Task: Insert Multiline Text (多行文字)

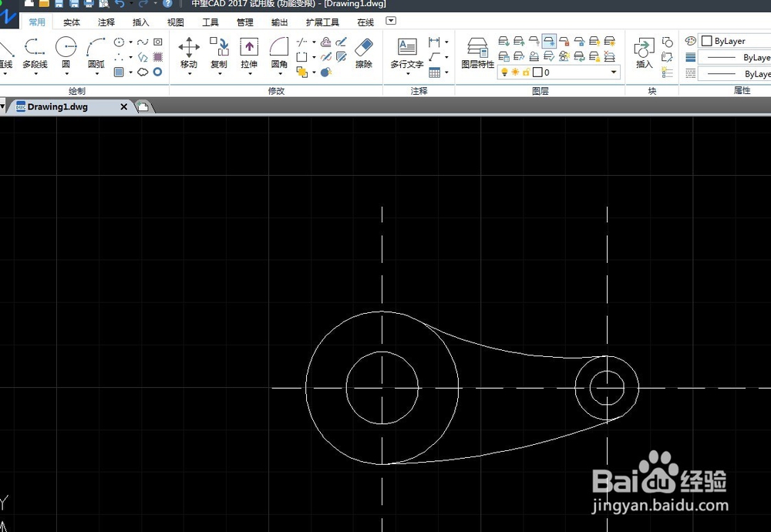Action: (x=407, y=52)
